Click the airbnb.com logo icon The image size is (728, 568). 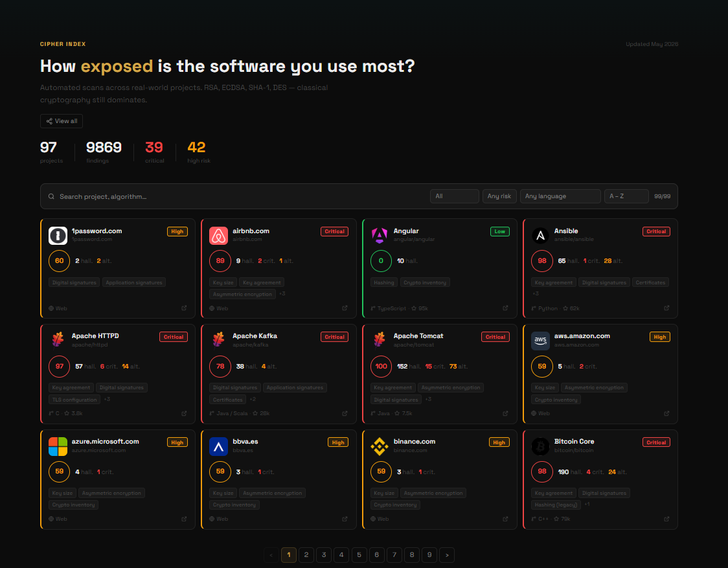point(219,236)
